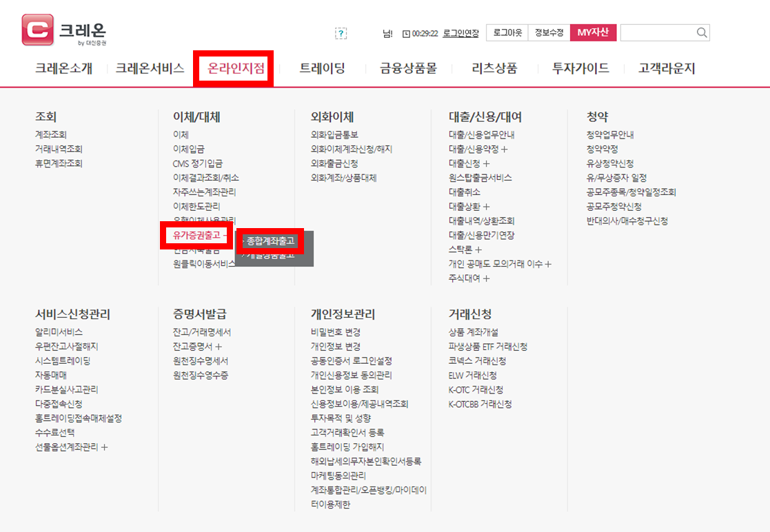The width and height of the screenshot is (770, 532).
Task: Open 이체입금 link
Action: tap(189, 150)
